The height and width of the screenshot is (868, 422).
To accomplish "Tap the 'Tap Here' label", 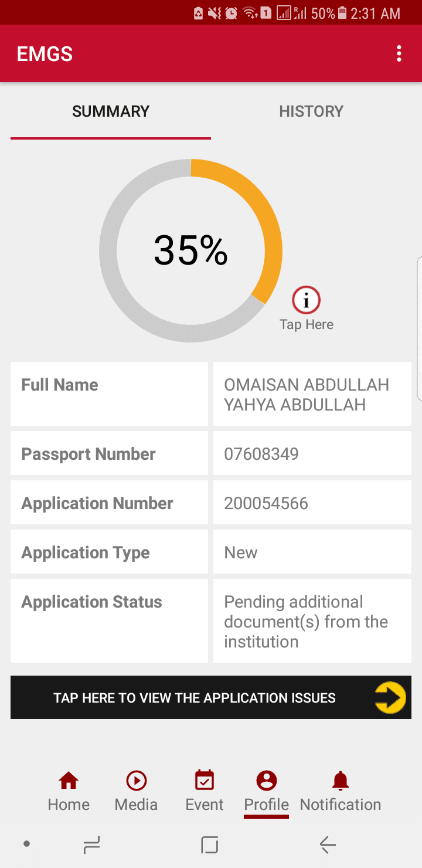I will [307, 325].
